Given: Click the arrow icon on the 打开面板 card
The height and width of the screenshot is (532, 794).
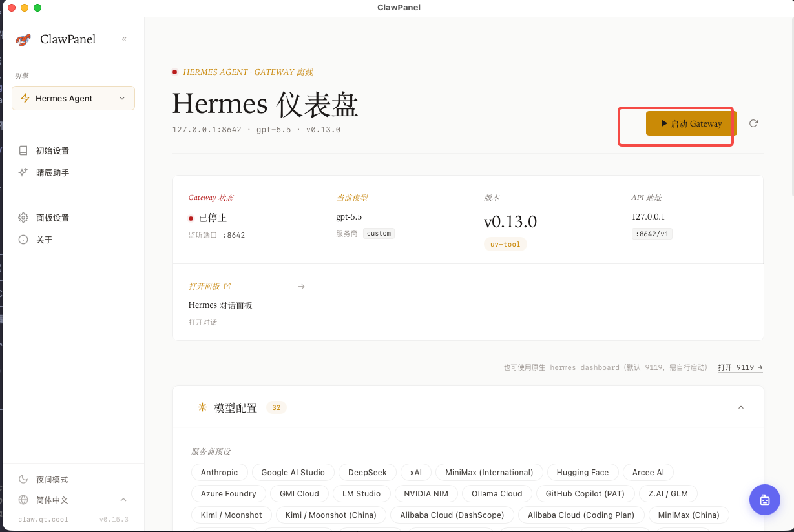Looking at the screenshot, I should pos(301,287).
